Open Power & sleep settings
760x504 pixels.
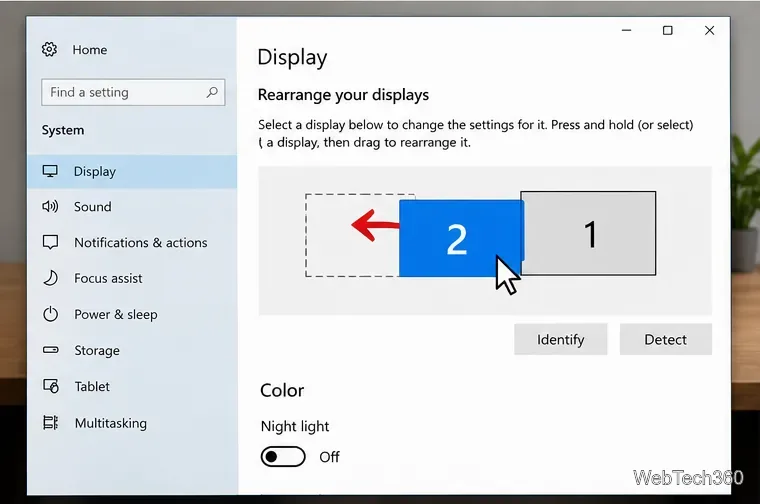click(132, 315)
